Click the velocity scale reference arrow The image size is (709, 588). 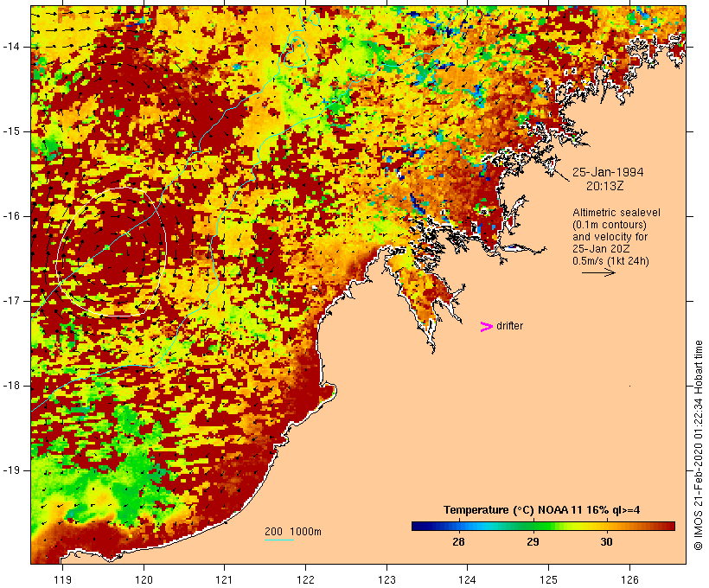click(598, 272)
